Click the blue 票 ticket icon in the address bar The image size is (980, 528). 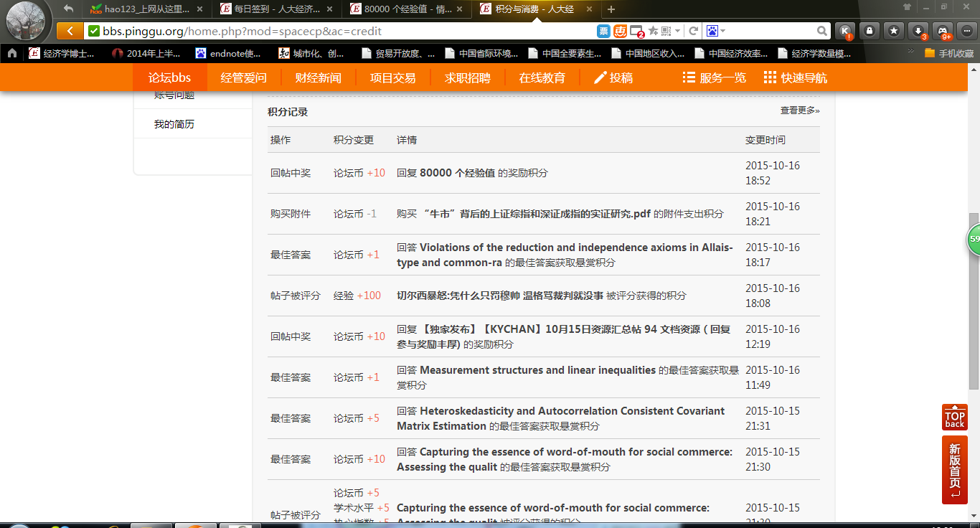(603, 31)
